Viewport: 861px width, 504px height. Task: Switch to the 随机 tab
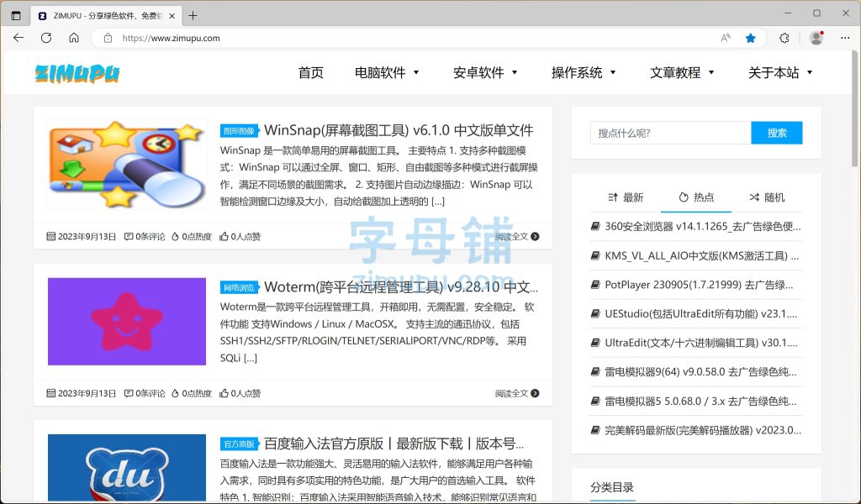(767, 197)
